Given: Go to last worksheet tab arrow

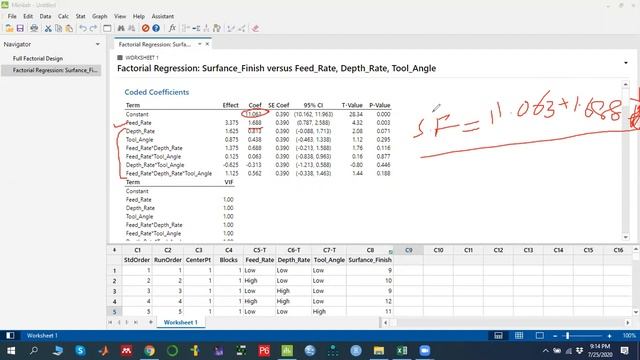Looking at the screenshot, I should [136, 322].
